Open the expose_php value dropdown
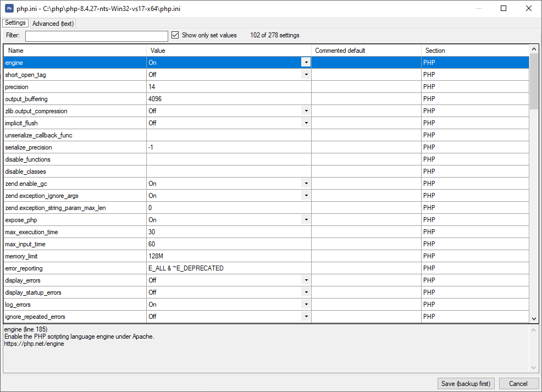 pos(306,219)
